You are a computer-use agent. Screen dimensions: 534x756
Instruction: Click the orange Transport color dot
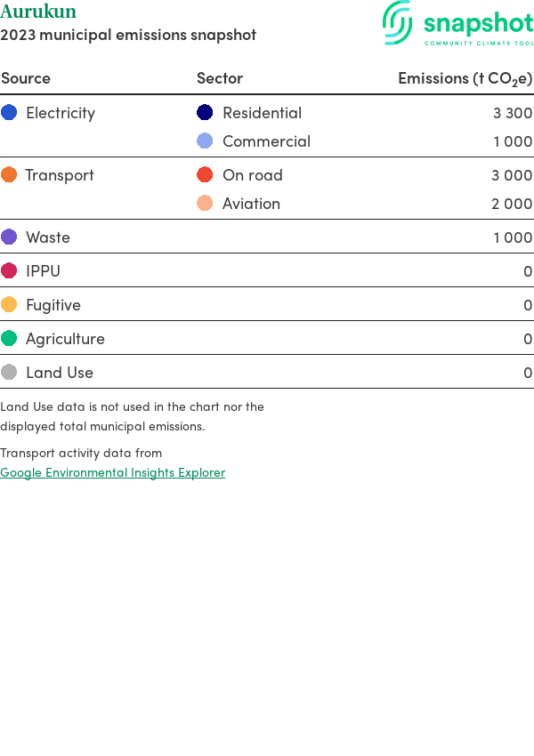pyautogui.click(x=9, y=174)
